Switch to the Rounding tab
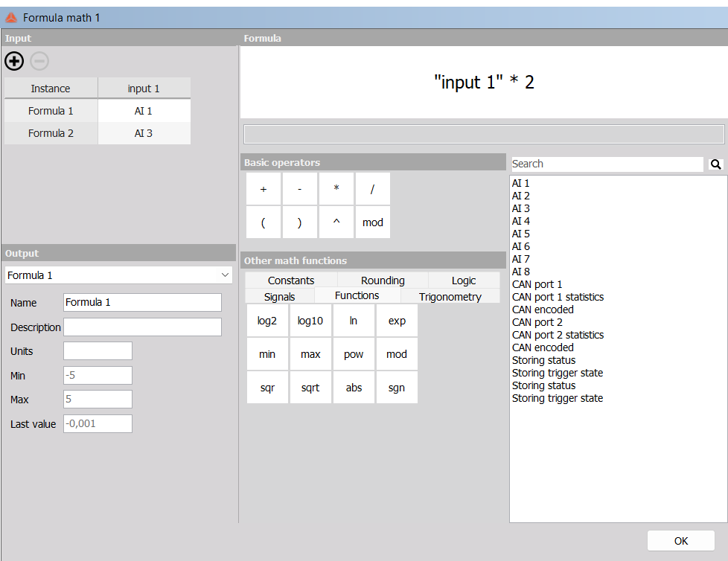The width and height of the screenshot is (728, 561). pos(383,280)
